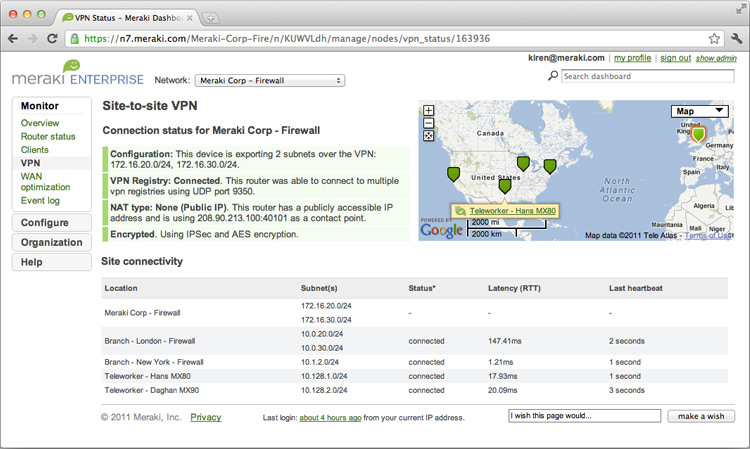750x449 pixels.
Task: Open the Clients page
Action: pos(34,150)
